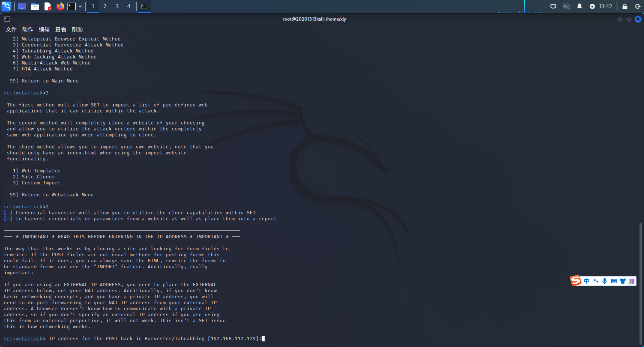Select the terminal window in the taskbar
This screenshot has width=644, height=347.
point(144,6)
